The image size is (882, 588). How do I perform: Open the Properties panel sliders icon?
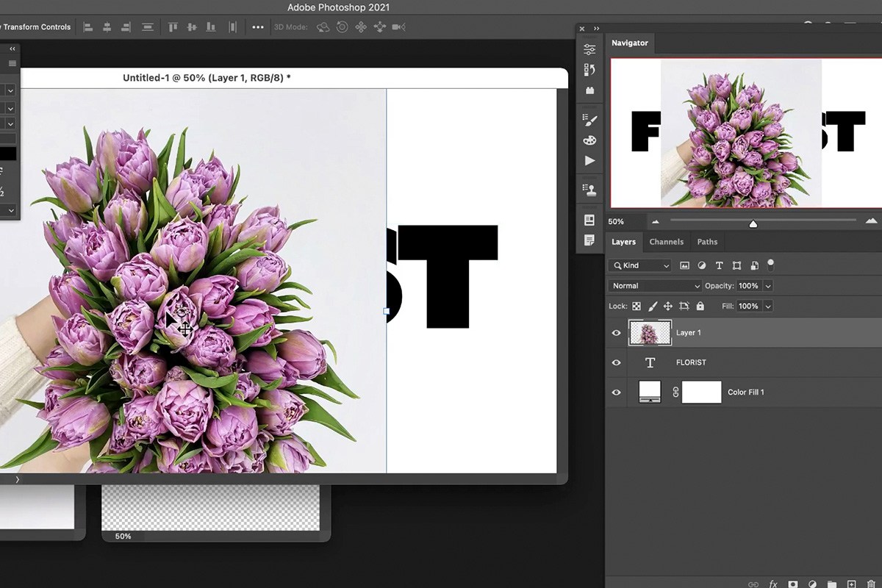pyautogui.click(x=589, y=49)
